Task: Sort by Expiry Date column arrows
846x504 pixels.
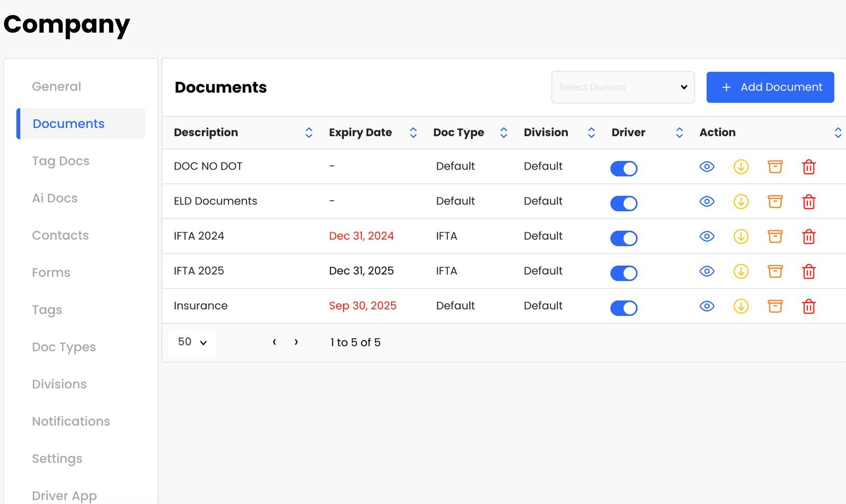Action: (413, 133)
